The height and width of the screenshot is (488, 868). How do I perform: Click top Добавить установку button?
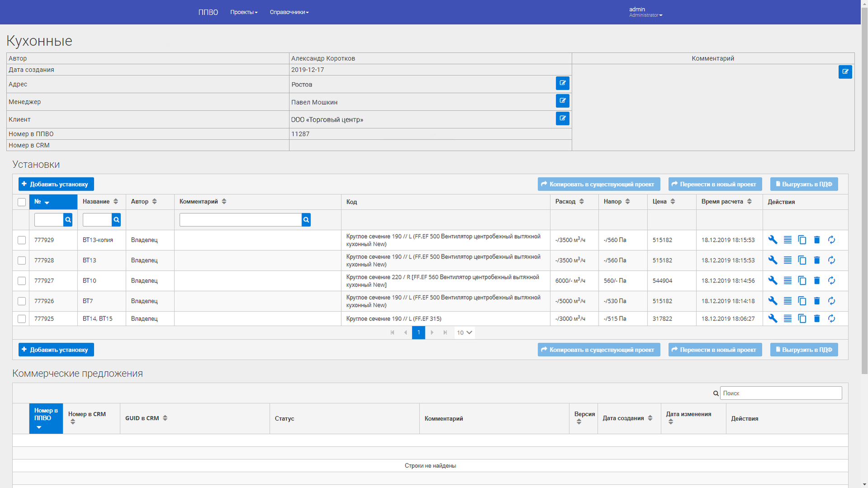56,184
